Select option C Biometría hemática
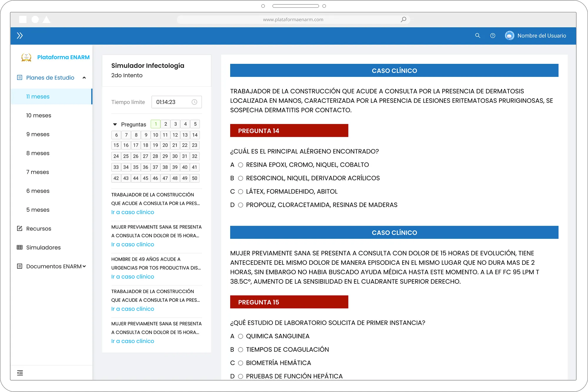The height and width of the screenshot is (392, 588). pos(240,363)
